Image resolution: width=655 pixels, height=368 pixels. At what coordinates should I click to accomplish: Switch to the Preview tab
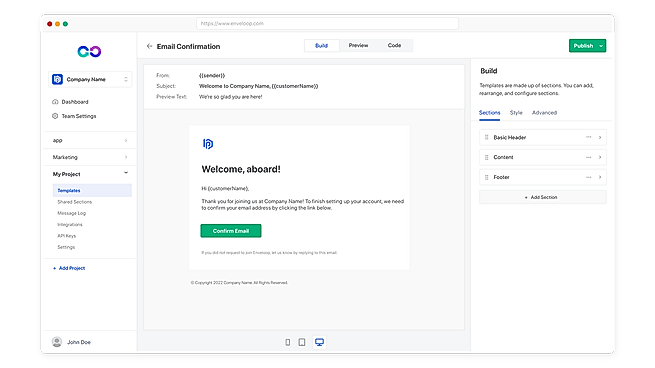(x=358, y=45)
